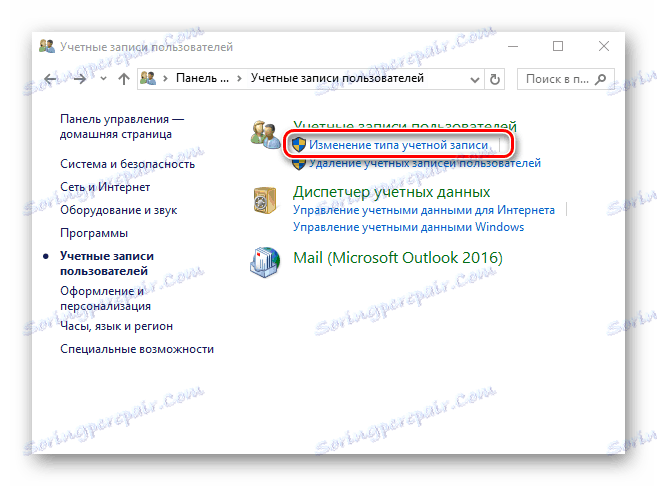Image resolution: width=657 pixels, height=486 pixels.
Task: Click 'Изменение типа учетной записи' link
Action: pyautogui.click(x=398, y=145)
